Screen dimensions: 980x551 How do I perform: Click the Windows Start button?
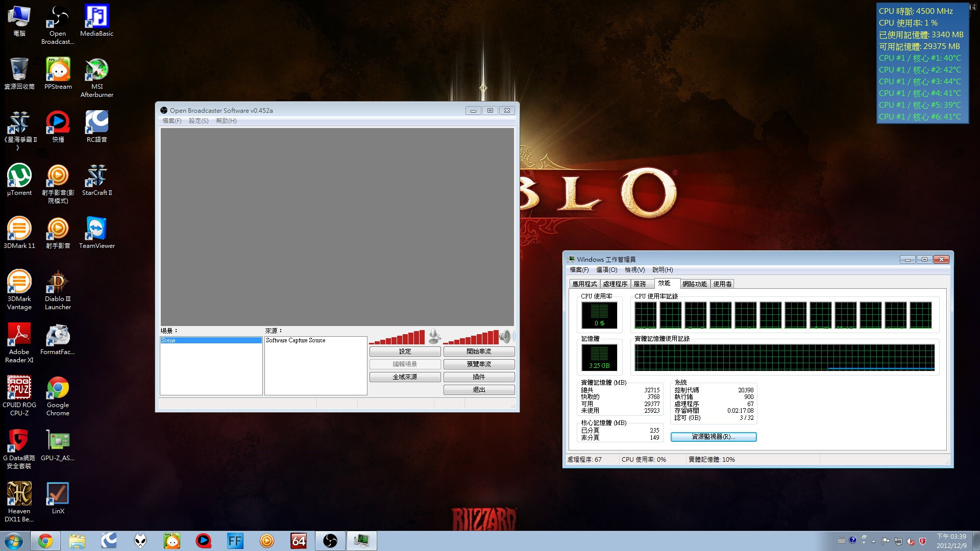(14, 541)
